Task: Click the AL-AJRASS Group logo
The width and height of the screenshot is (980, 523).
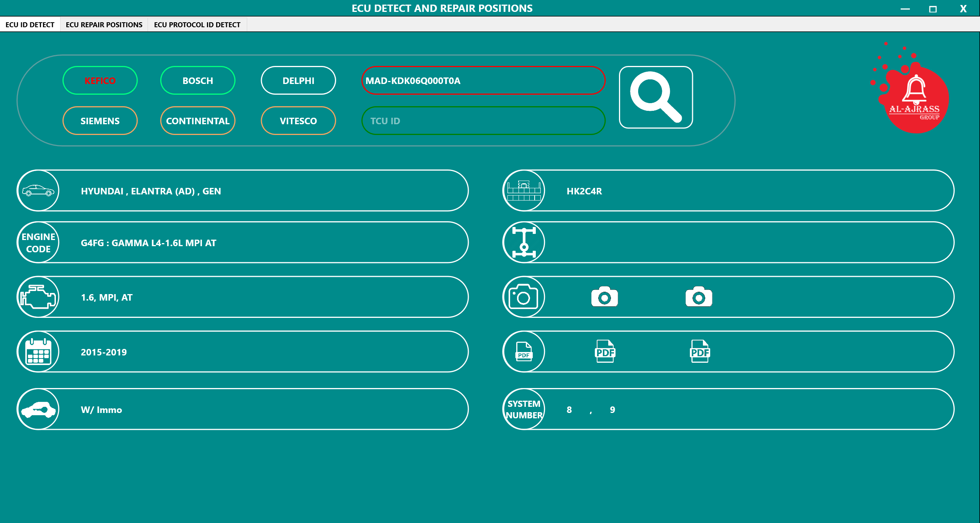Action: tap(910, 88)
